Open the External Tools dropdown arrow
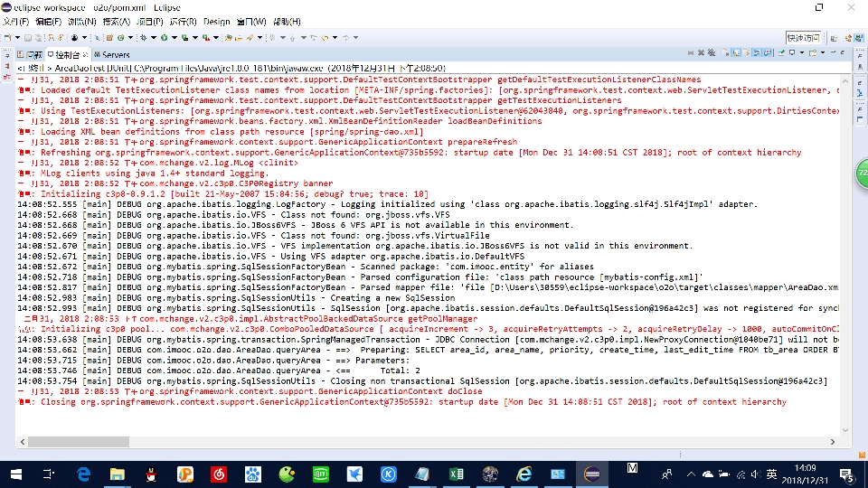The image size is (868, 488). tap(216, 38)
